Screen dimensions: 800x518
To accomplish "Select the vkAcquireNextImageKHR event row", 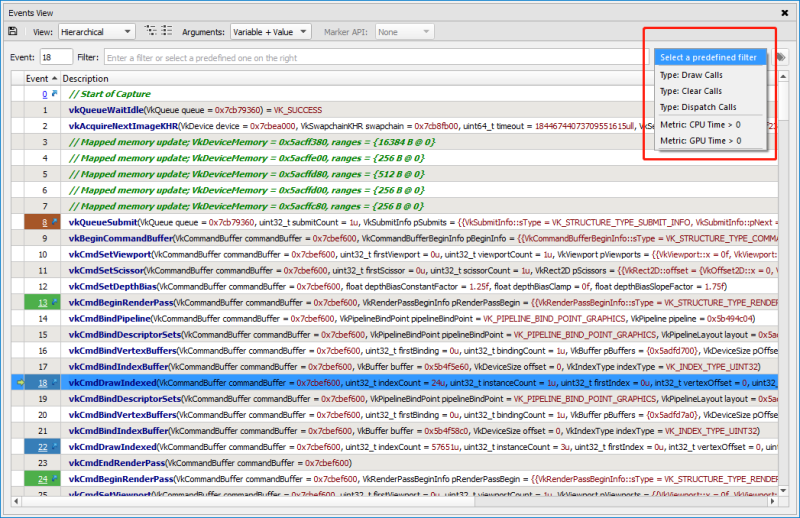I will [x=394, y=126].
